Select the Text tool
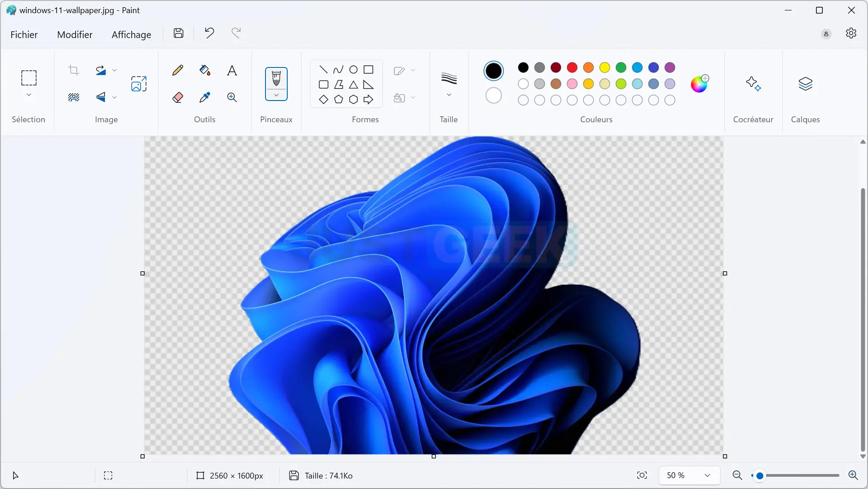Viewport: 868px width, 489px height. pyautogui.click(x=232, y=70)
